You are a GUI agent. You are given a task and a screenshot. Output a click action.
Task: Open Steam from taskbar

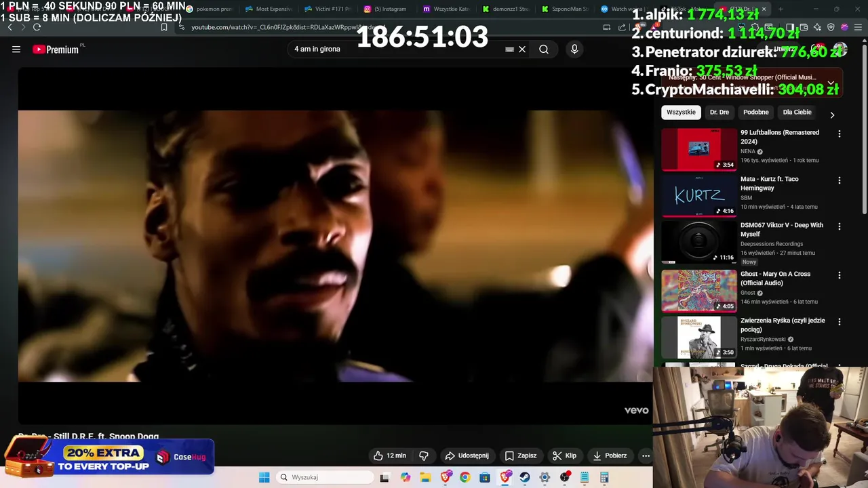coord(525,477)
